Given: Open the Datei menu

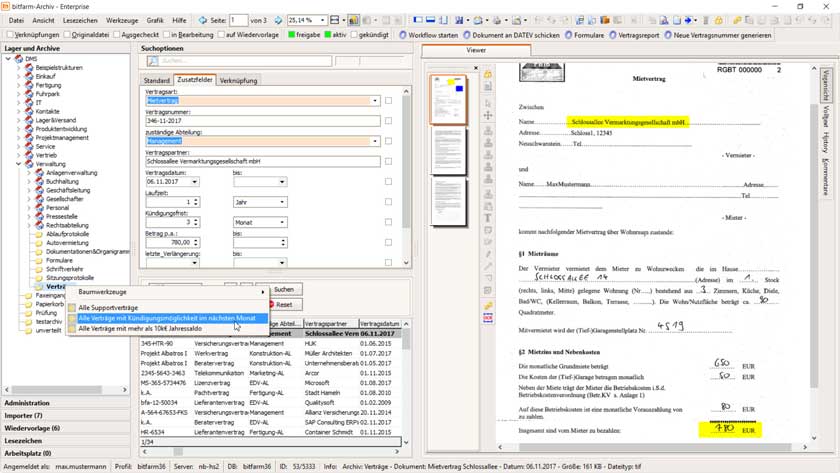Looking at the screenshot, I should [16, 20].
